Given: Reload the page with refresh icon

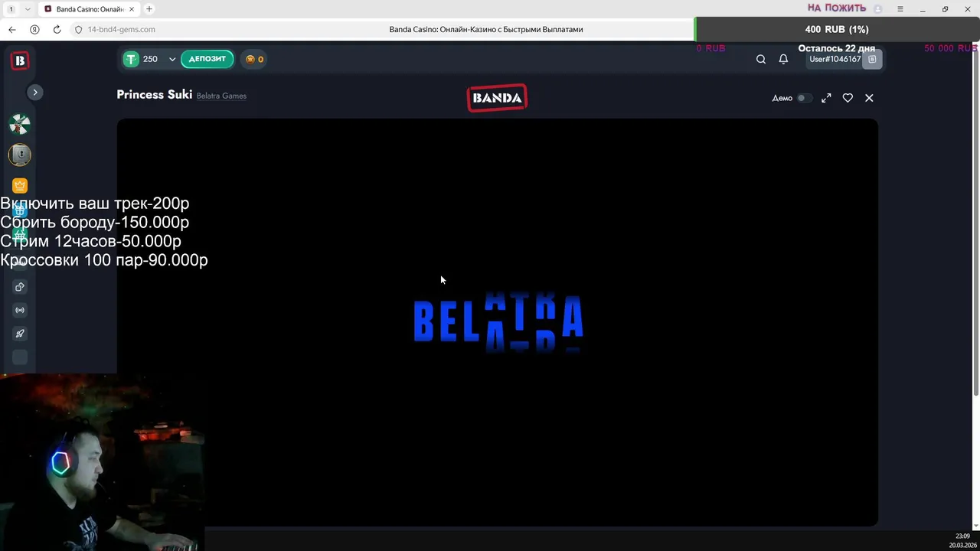Looking at the screenshot, I should point(57,29).
